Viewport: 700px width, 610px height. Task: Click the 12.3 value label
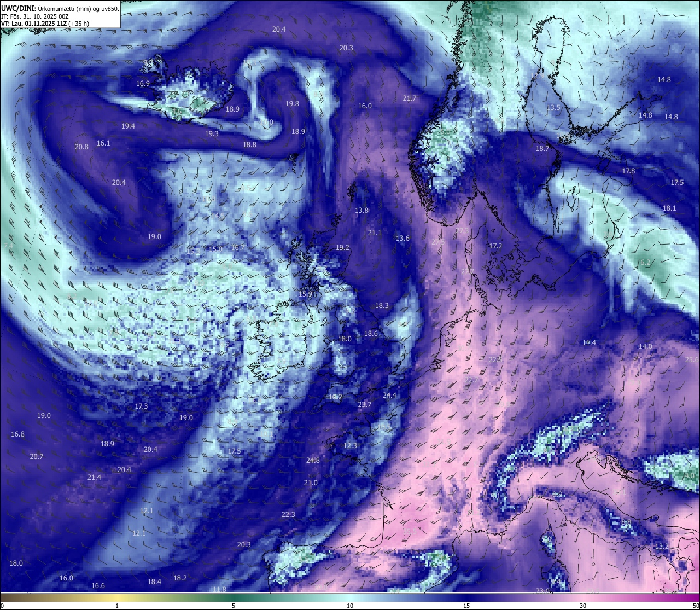[350, 446]
